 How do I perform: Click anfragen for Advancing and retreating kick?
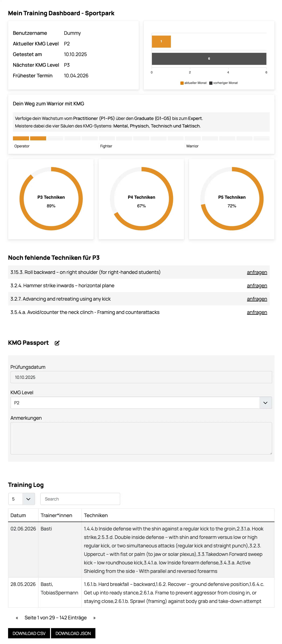coord(257,299)
